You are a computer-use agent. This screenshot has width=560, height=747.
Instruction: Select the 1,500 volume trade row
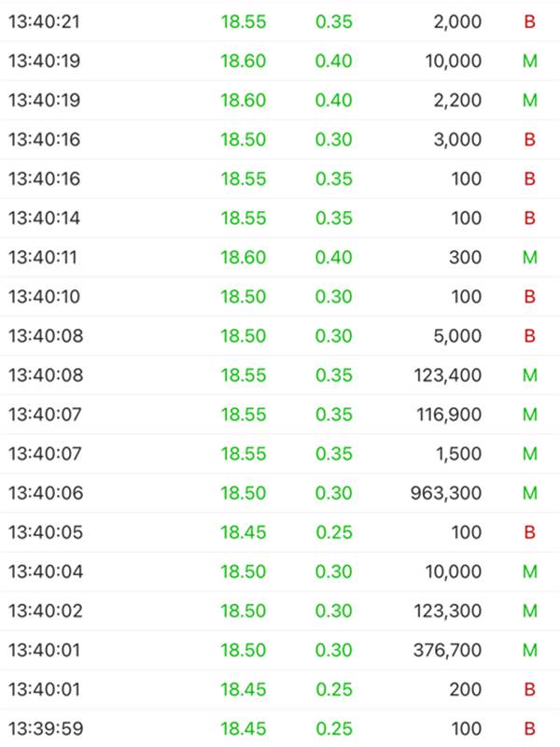280,453
